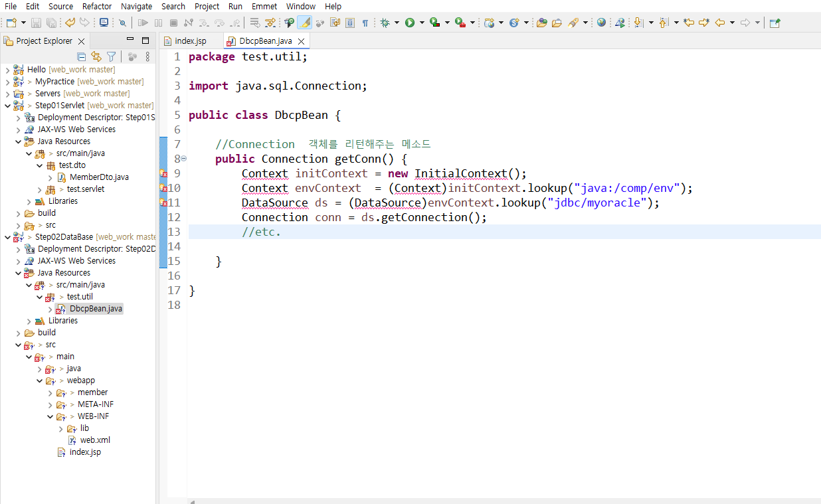Close the Project Explorer view tab

click(81, 41)
